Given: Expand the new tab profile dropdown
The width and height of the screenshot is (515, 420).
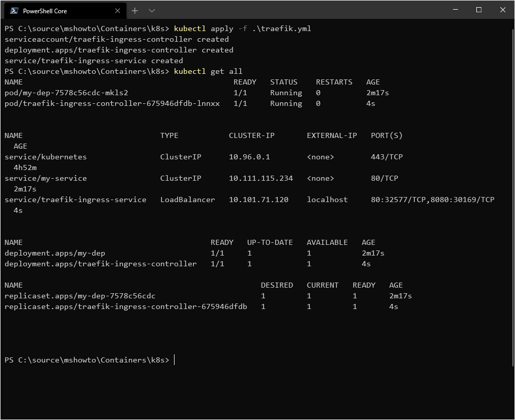Looking at the screenshot, I should point(152,11).
